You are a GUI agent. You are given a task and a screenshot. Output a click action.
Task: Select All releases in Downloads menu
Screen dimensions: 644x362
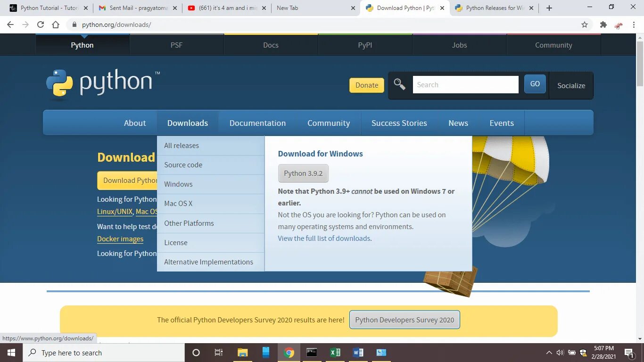coord(211,146)
